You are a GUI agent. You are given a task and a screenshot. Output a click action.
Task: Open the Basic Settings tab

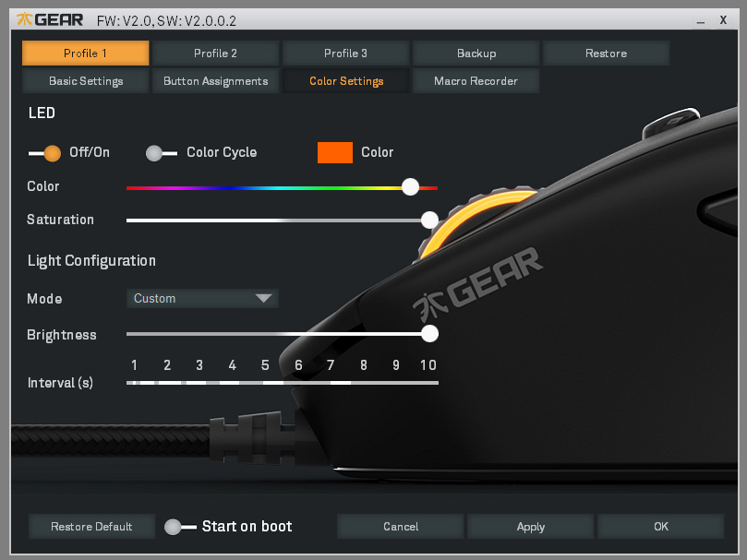(85, 81)
